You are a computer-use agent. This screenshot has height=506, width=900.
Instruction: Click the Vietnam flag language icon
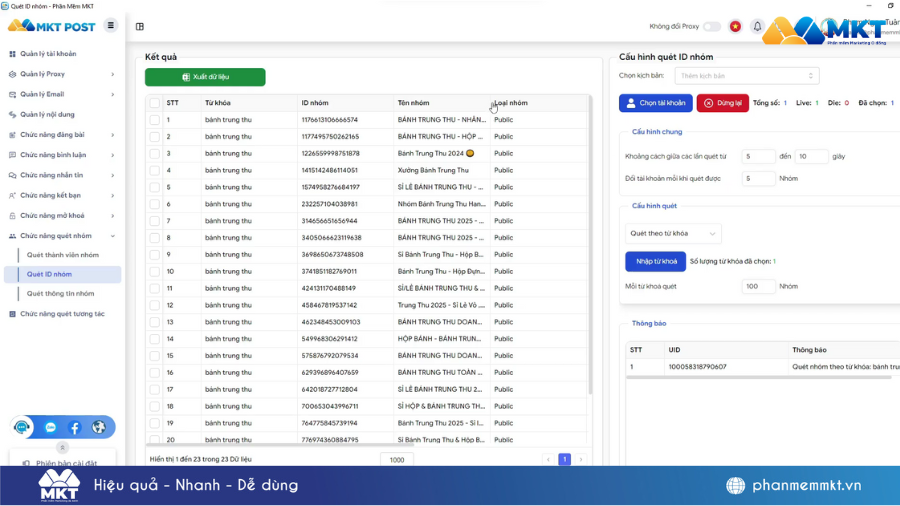click(x=735, y=26)
